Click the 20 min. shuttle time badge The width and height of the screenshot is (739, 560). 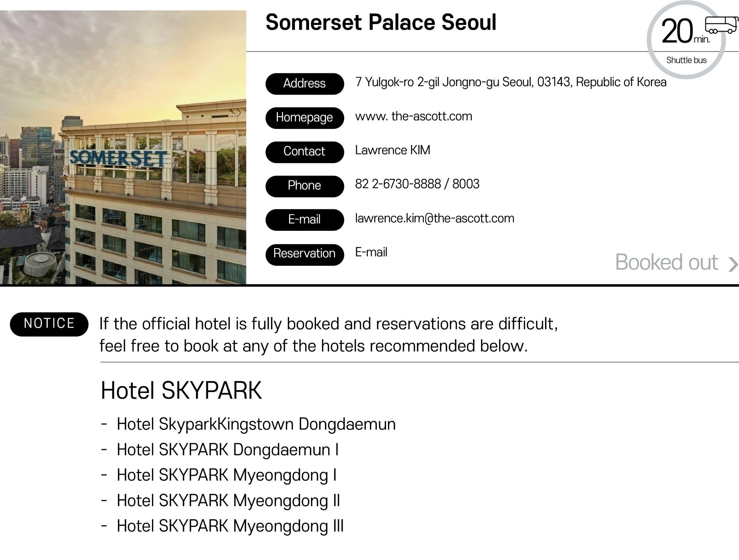click(x=687, y=40)
